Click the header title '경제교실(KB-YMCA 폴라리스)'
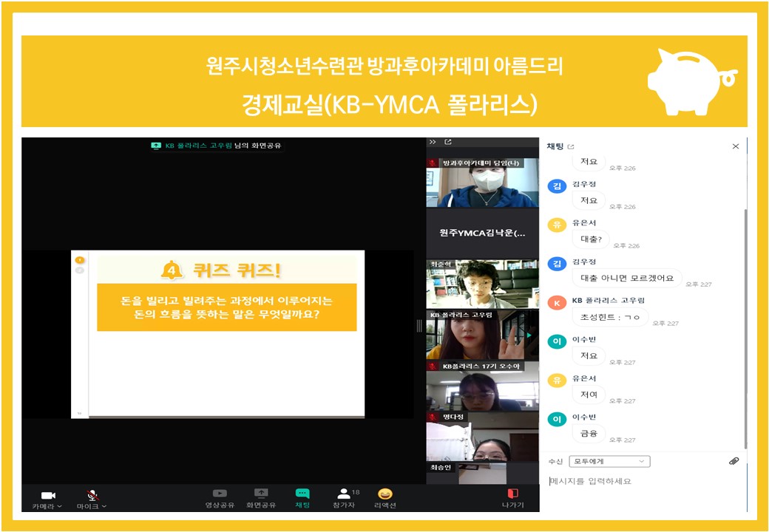769x532 pixels. click(390, 104)
